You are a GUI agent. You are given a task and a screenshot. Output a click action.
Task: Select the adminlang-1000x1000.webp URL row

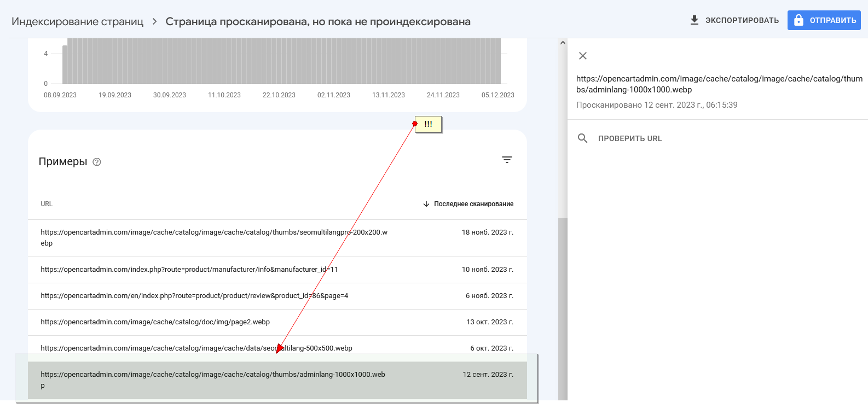277,380
